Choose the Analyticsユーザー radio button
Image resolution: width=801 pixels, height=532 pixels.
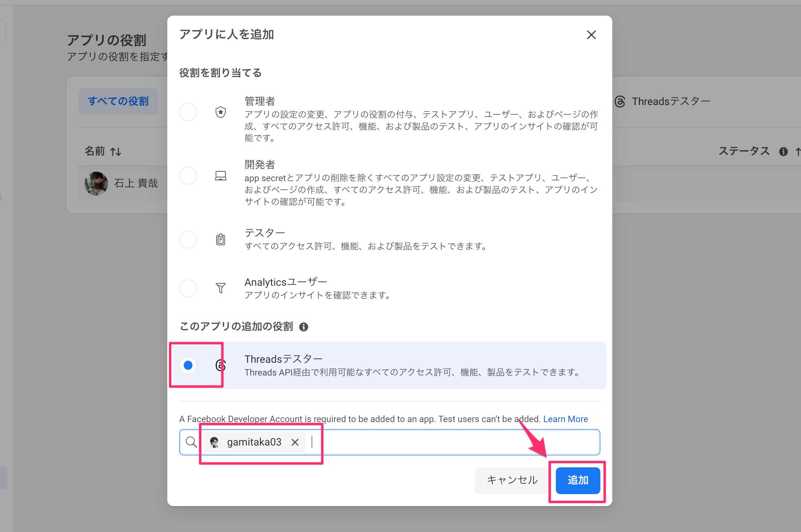(188, 288)
